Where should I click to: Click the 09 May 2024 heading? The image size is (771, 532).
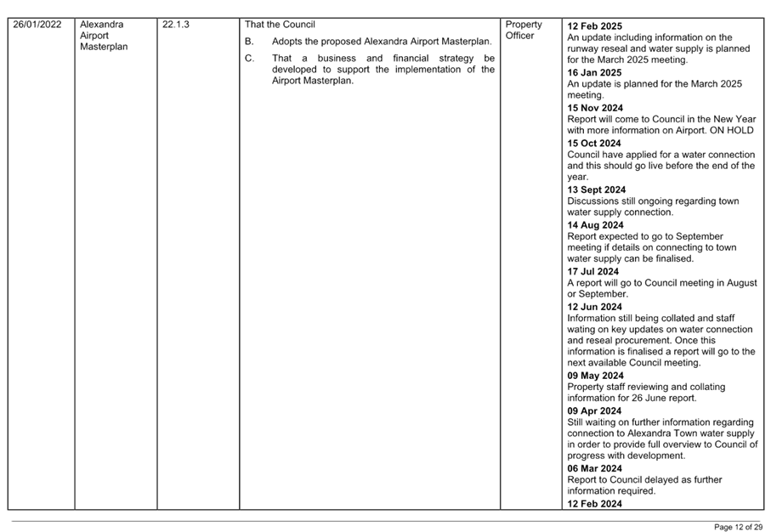(x=595, y=376)
